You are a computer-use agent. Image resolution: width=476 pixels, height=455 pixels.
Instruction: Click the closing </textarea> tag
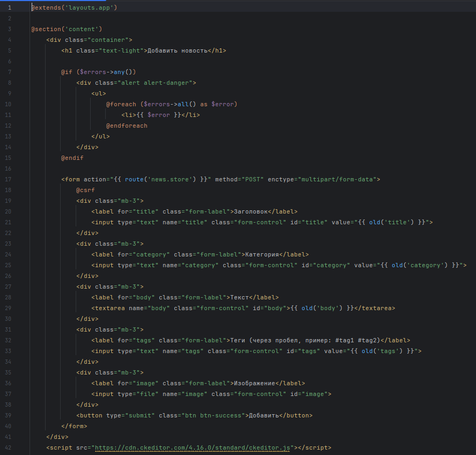(x=375, y=309)
